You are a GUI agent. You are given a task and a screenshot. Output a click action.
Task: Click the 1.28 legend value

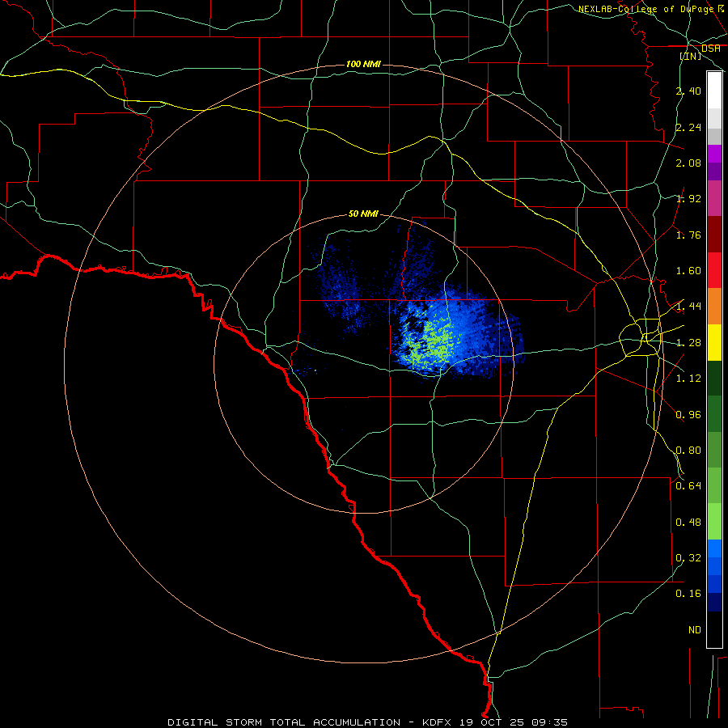tap(688, 343)
